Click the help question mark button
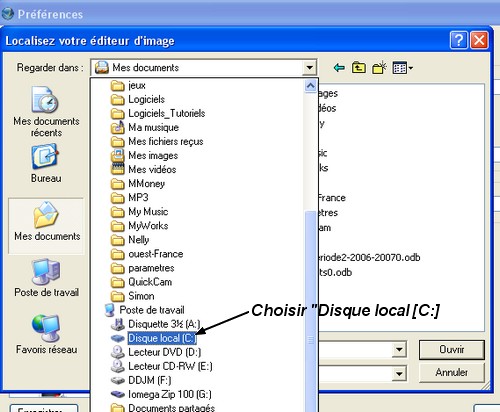500x412 pixels. point(459,40)
